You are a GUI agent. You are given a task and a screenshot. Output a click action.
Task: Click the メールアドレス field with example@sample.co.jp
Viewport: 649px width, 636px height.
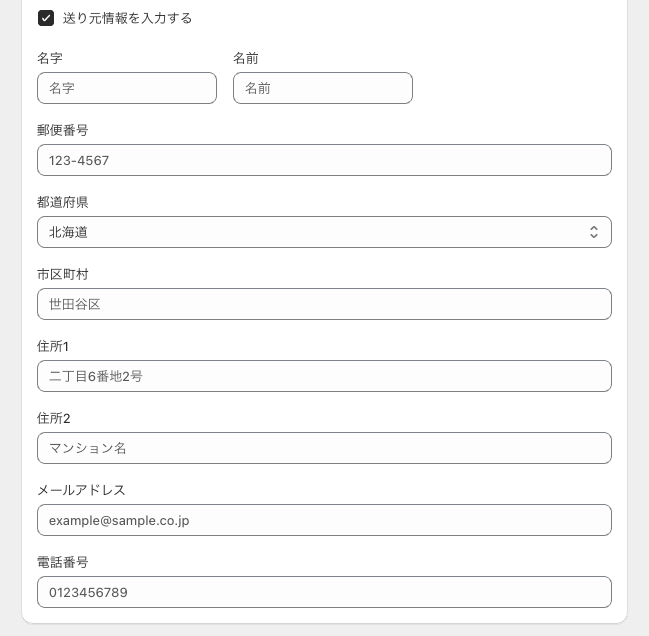point(324,520)
